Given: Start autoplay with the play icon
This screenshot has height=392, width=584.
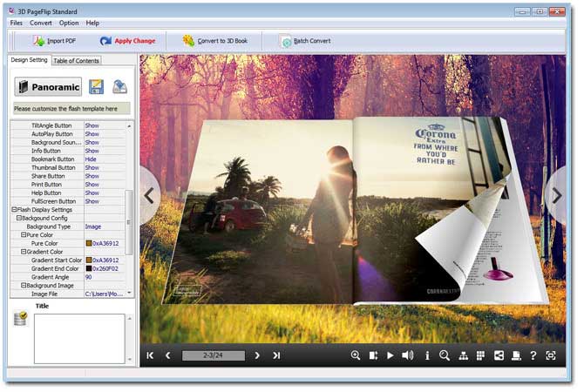Looking at the screenshot, I should click(390, 355).
